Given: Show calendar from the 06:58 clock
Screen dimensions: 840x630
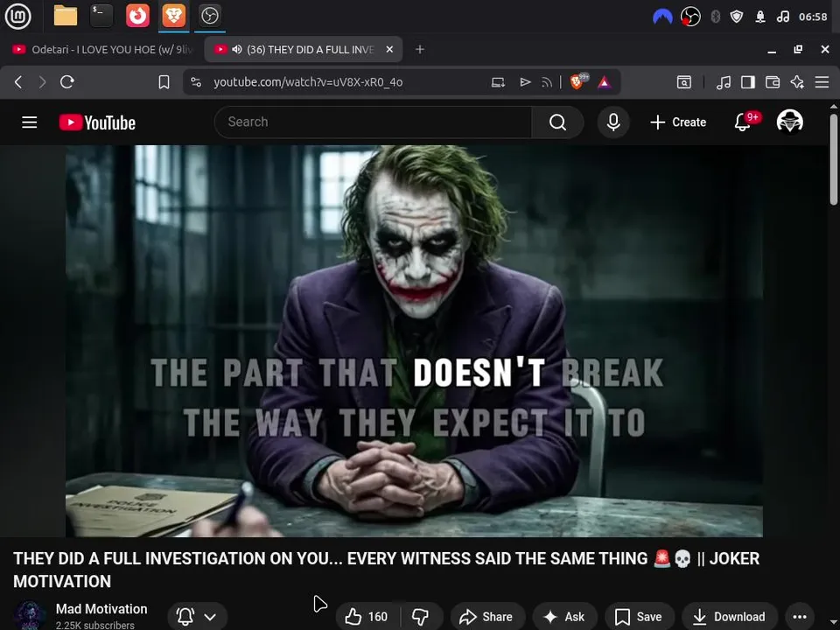Looking at the screenshot, I should (813, 17).
